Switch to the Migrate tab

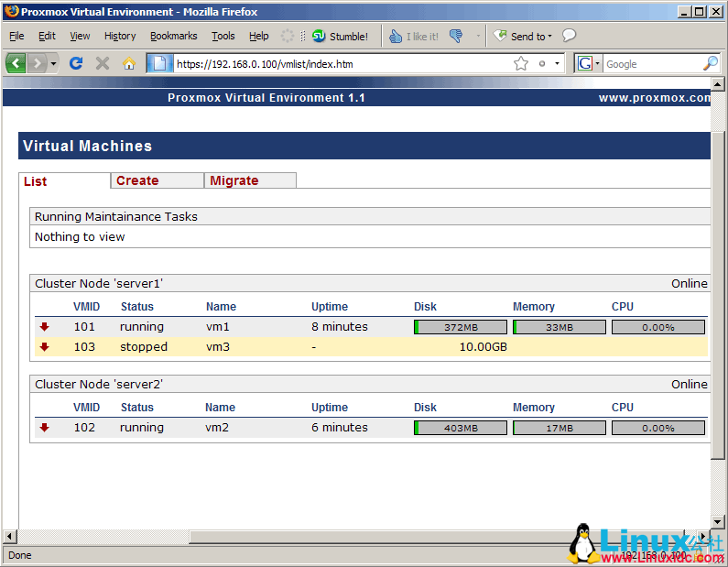pyautogui.click(x=234, y=180)
